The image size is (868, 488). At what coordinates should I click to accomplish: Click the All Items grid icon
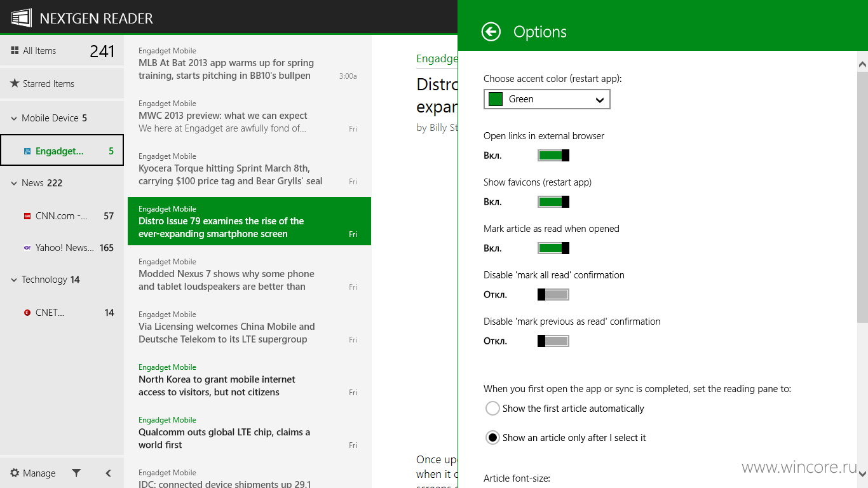pyautogui.click(x=15, y=51)
